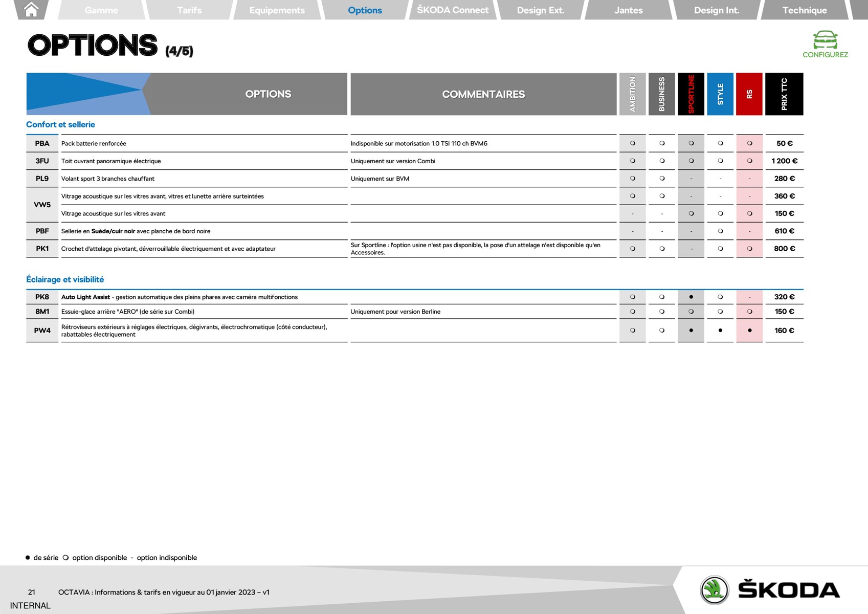868x614 pixels.
Task: Click PBF availability circle under Style
Action: [720, 231]
